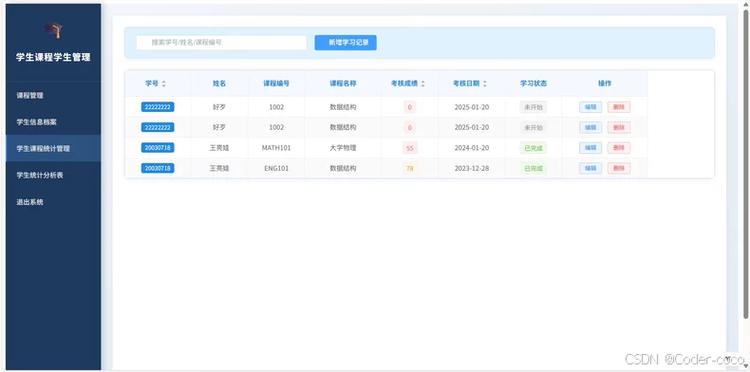Viewport: 750px width, 372px height.
Task: Click 编辑 button in the ENG101 row
Action: click(x=590, y=168)
